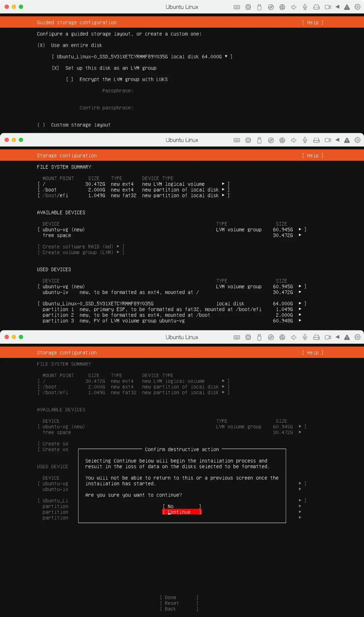Toggle speaker sound icon in Guided storage window
Viewport: 364px width, 617px height.
[294, 7]
